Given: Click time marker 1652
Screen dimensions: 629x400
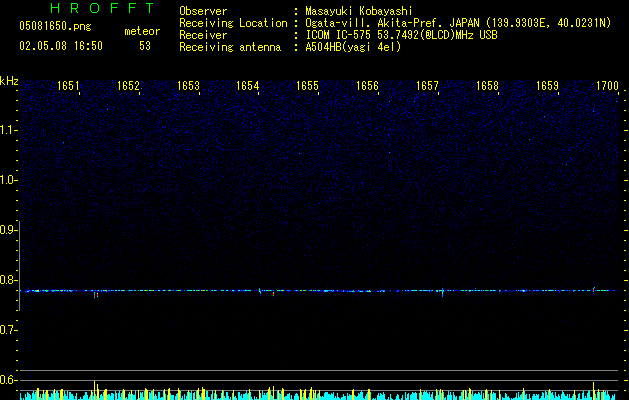Looking at the screenshot, I should point(128,86).
